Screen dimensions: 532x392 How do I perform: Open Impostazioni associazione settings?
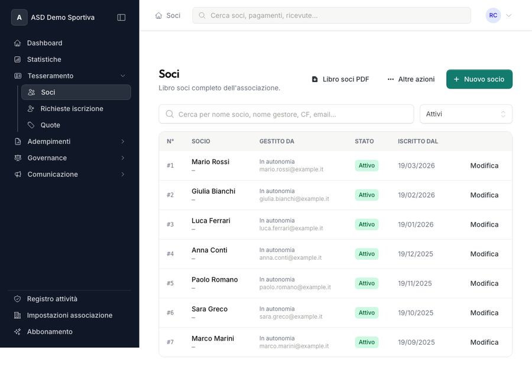coord(69,315)
